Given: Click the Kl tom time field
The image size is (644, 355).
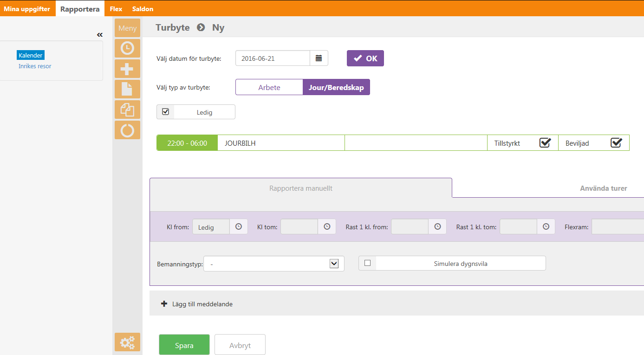Looking at the screenshot, I should (x=299, y=226).
